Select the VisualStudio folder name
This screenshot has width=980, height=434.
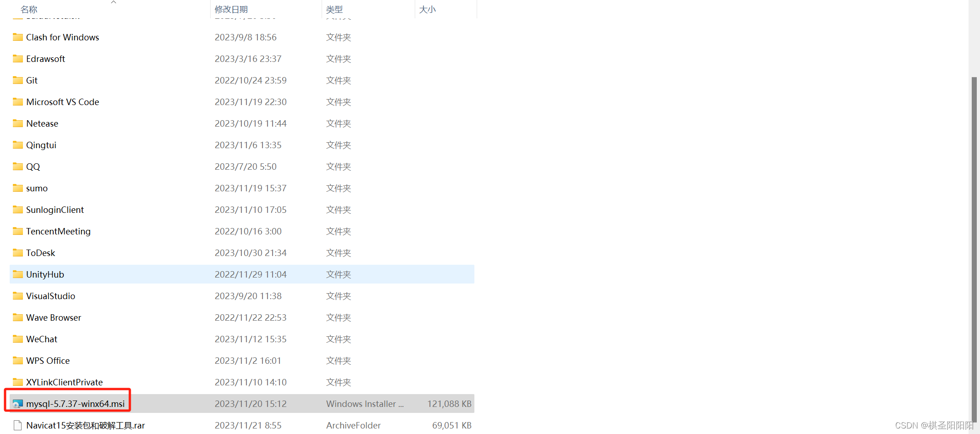click(50, 296)
